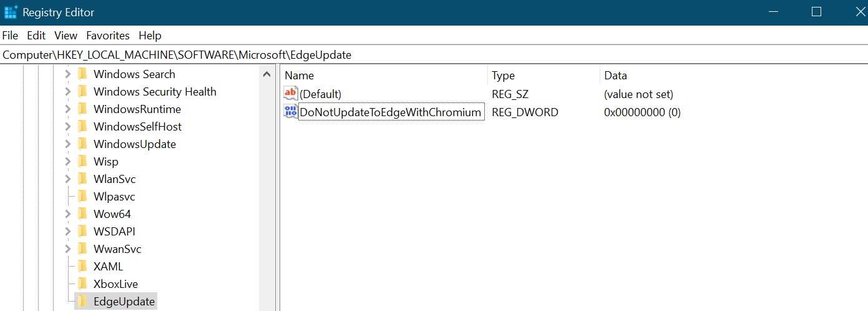Screen dimensions: 868x311
Task: Select the Windows Search key label
Action: pyautogui.click(x=134, y=74)
